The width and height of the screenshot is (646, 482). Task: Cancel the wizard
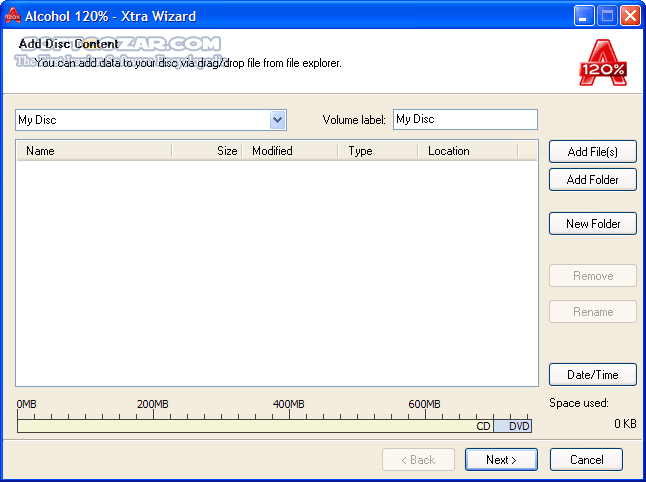point(586,460)
